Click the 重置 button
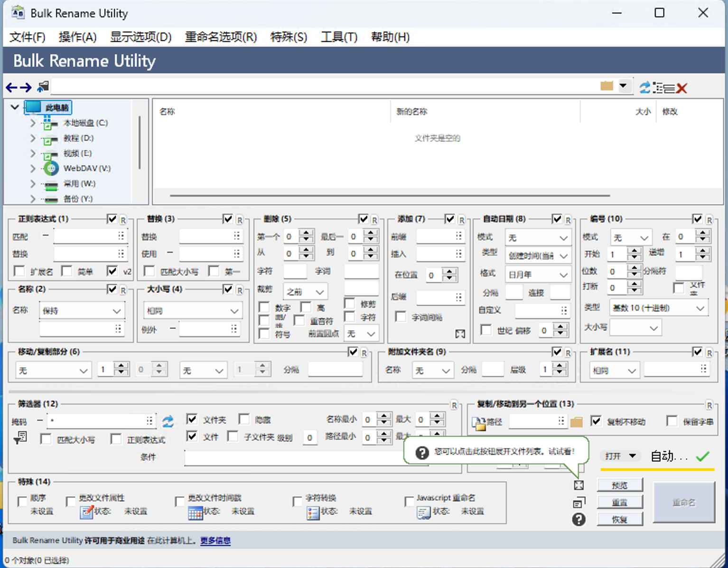The image size is (728, 568). click(x=619, y=502)
